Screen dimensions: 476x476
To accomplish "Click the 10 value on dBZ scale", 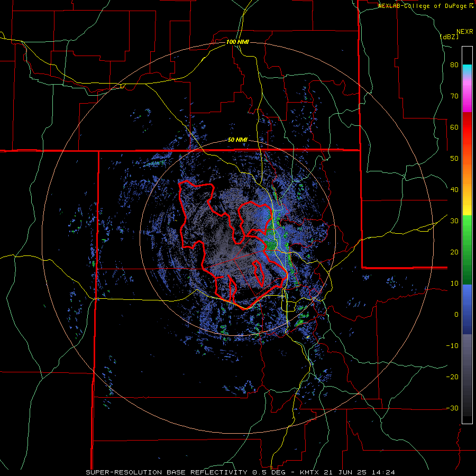I will (454, 283).
